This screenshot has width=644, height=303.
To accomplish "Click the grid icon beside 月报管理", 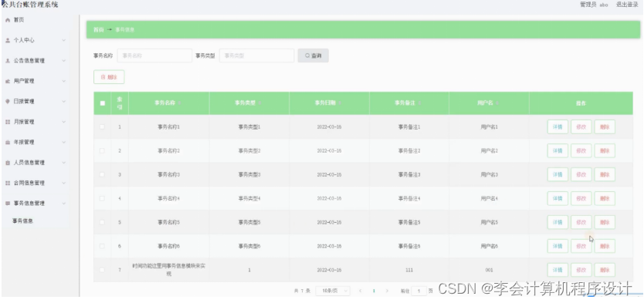I will point(8,122).
